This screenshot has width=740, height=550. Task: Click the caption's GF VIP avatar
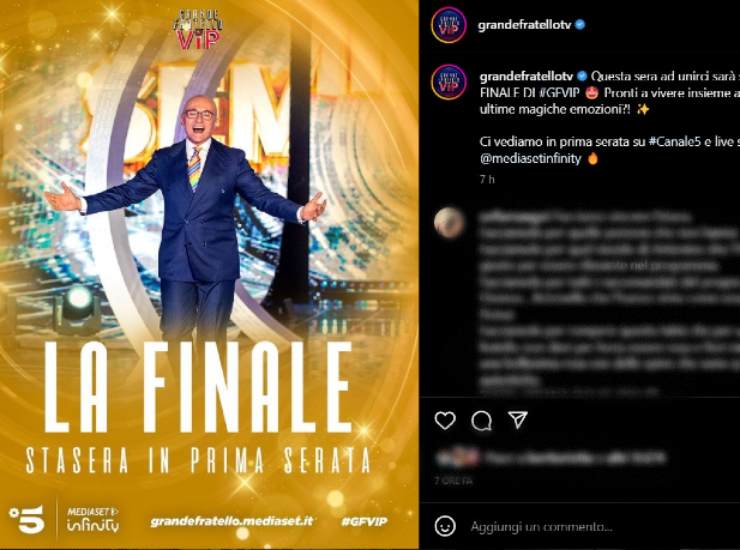point(448,82)
